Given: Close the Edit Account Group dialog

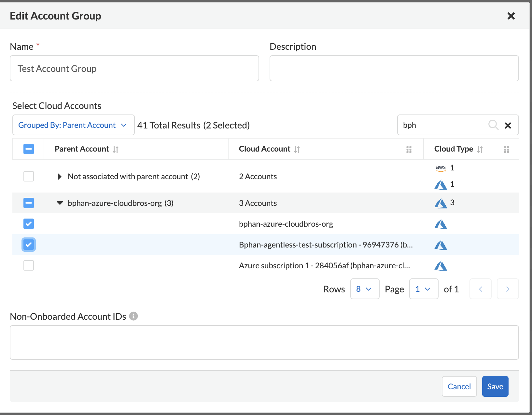Looking at the screenshot, I should coord(511,16).
